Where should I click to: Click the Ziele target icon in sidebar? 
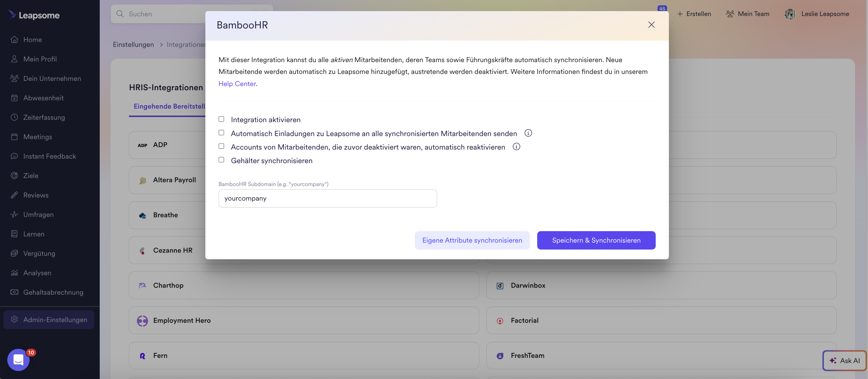(x=14, y=176)
